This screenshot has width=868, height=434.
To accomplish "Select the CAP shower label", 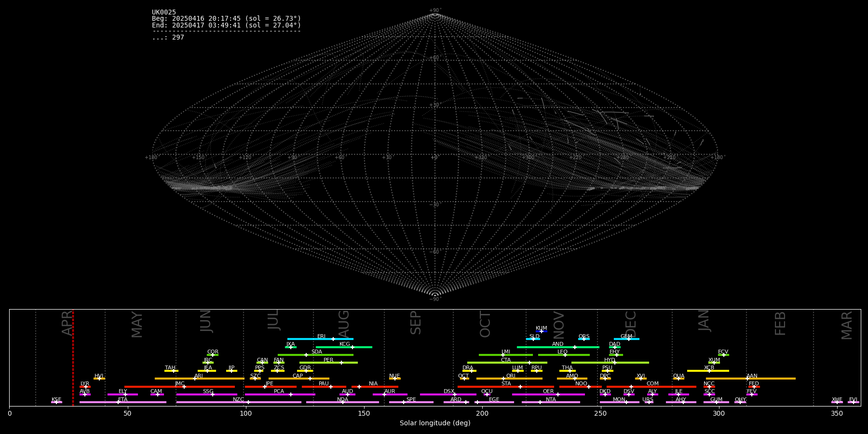I will pos(298,376).
